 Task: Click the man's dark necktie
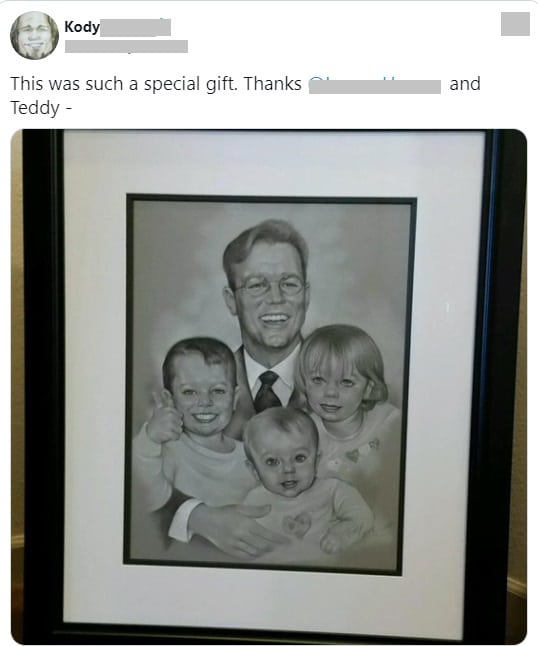pyautogui.click(x=267, y=391)
